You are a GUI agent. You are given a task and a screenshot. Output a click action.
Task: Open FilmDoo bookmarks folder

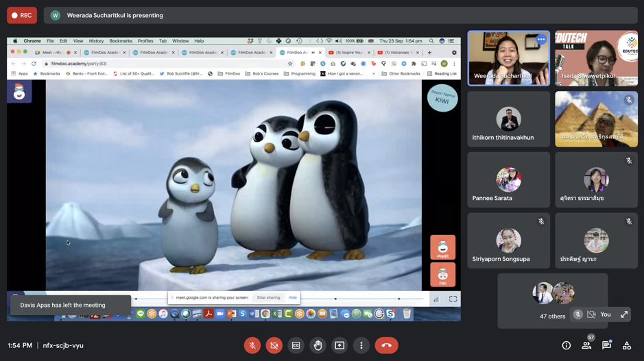click(229, 74)
